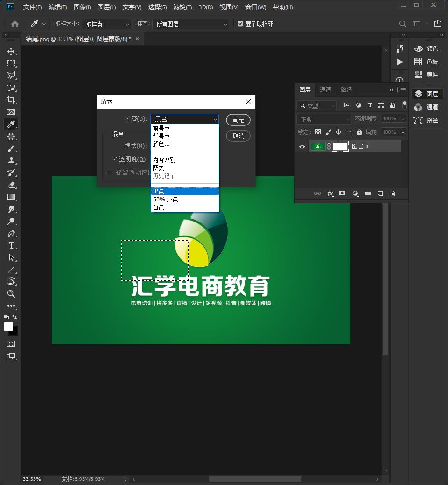Select the Clone Stamp tool
The height and width of the screenshot is (485, 448).
tap(11, 160)
